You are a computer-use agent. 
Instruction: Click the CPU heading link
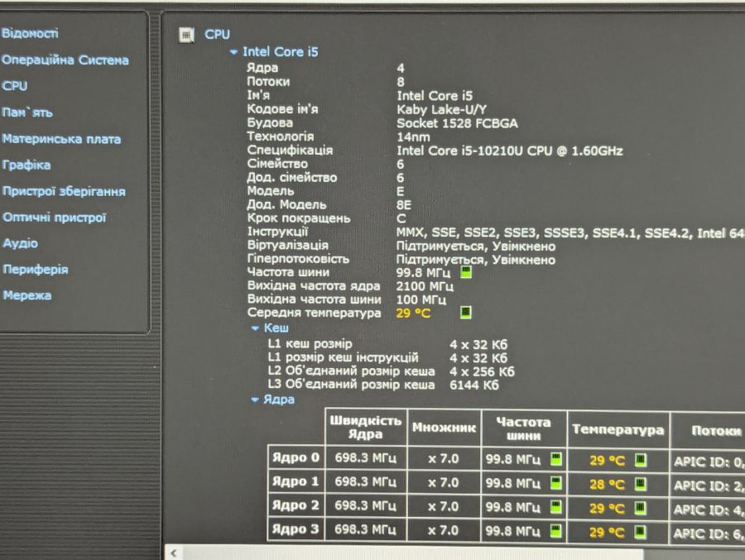coord(217,34)
